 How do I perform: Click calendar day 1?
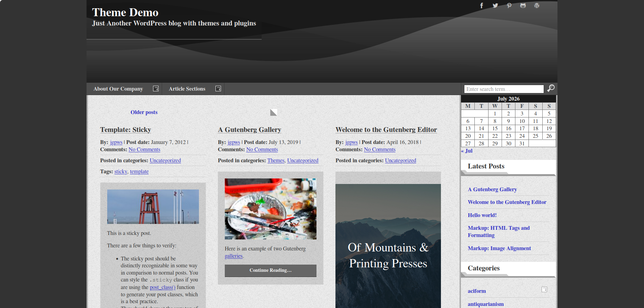click(x=495, y=114)
